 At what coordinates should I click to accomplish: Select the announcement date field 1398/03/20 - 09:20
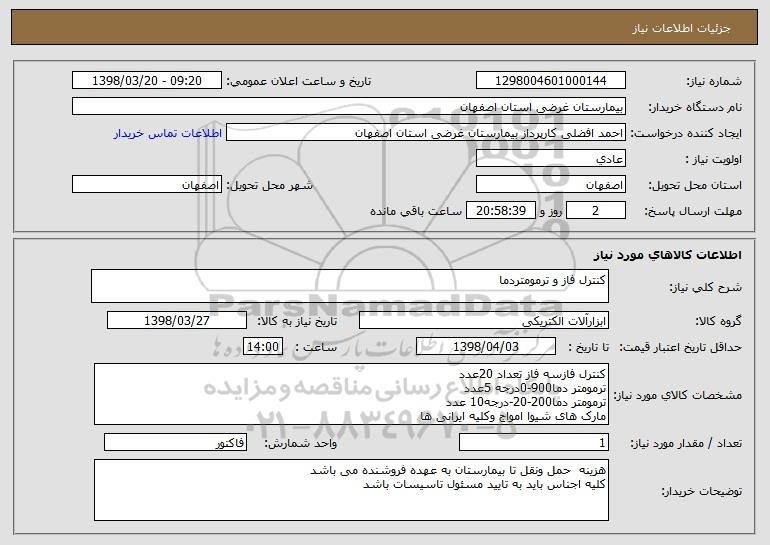147,81
